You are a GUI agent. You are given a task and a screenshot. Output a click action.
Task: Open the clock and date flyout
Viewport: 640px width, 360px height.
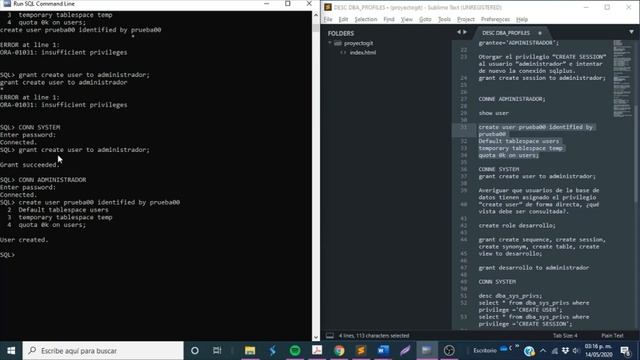[x=598, y=351]
